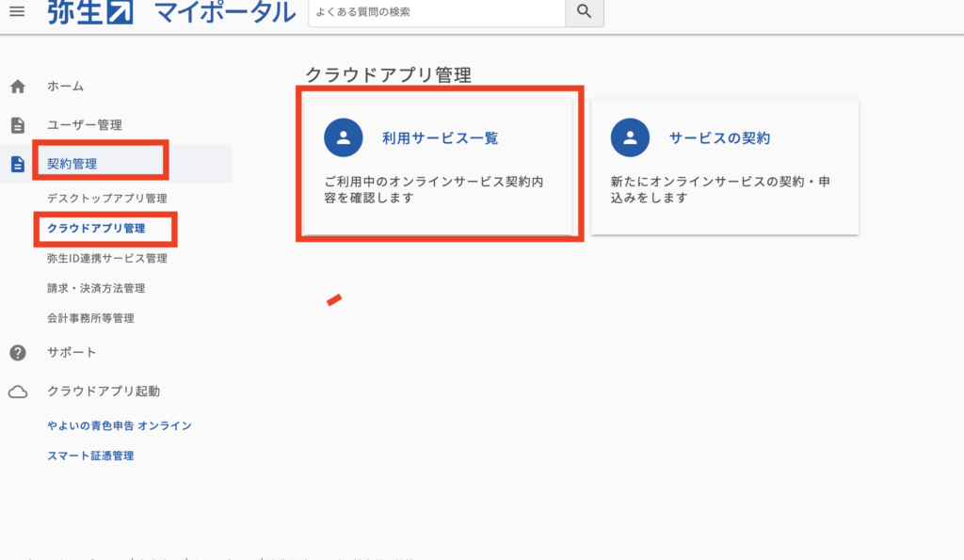The width and height of the screenshot is (964, 560).
Task: Open 弥生ID連携サービス管理 submenu item
Action: [107, 259]
